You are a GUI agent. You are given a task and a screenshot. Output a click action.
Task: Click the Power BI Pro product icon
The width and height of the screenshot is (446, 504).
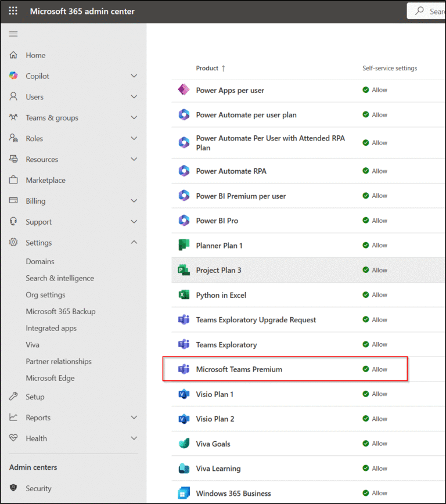tap(184, 221)
